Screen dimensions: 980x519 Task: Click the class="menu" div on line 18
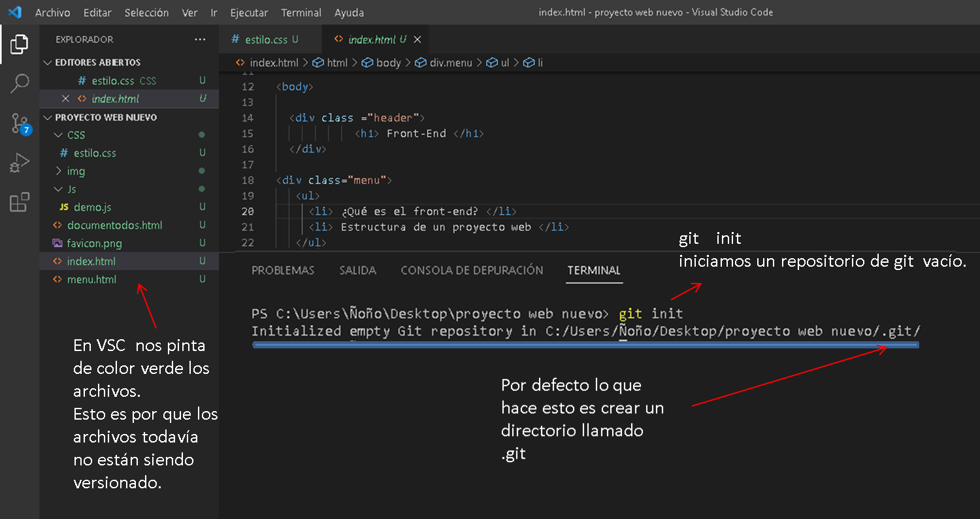click(334, 180)
